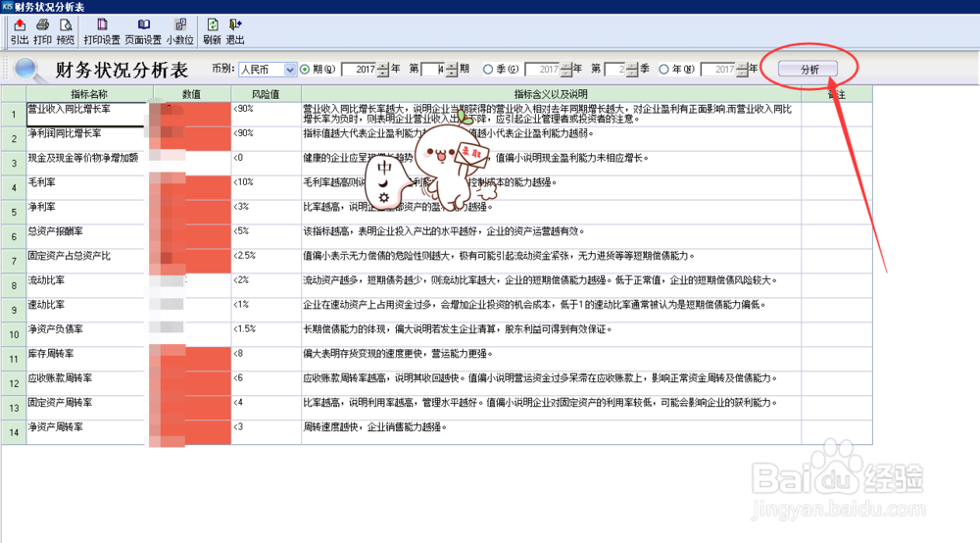The image size is (980, 543).
Task: Select the 现金及现金等价物净增加额 cell
Action: [x=87, y=163]
